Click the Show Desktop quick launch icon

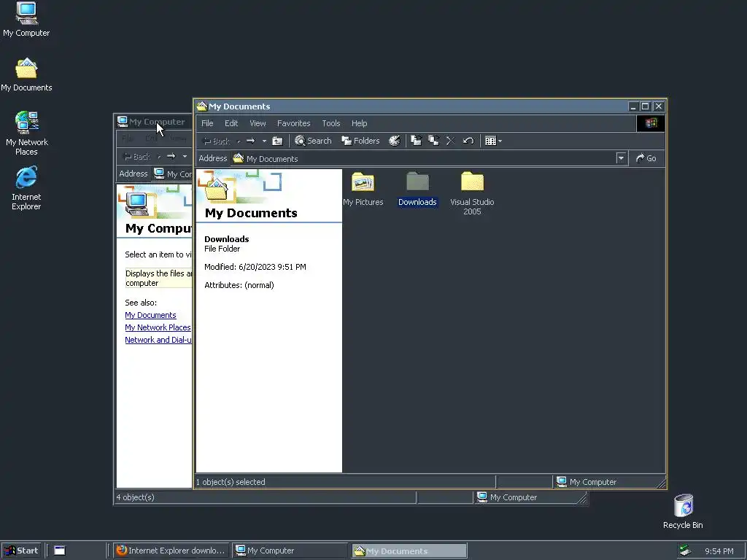pyautogui.click(x=60, y=551)
